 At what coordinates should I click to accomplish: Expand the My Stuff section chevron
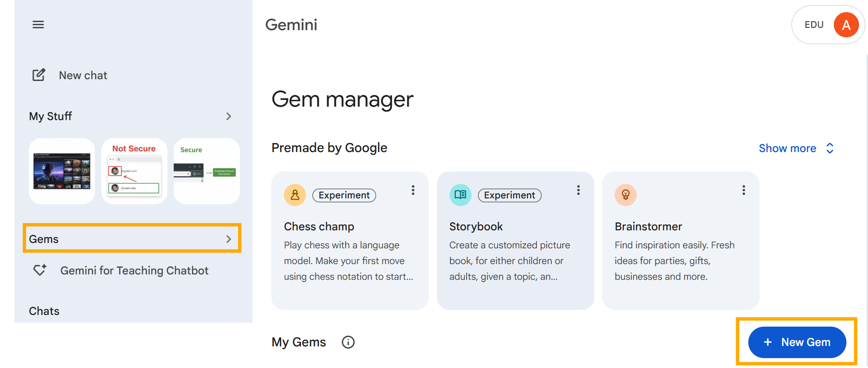point(229,117)
